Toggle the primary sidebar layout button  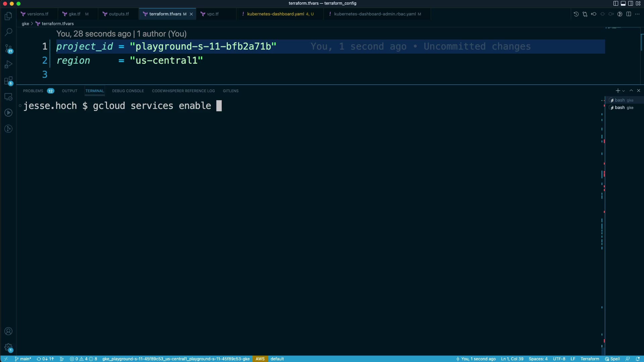(616, 3)
